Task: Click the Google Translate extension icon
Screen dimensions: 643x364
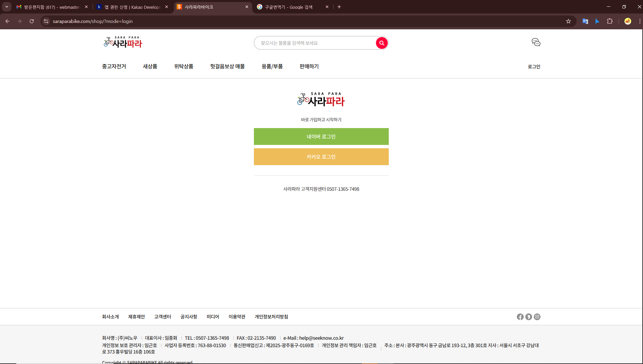Action: 585,21
